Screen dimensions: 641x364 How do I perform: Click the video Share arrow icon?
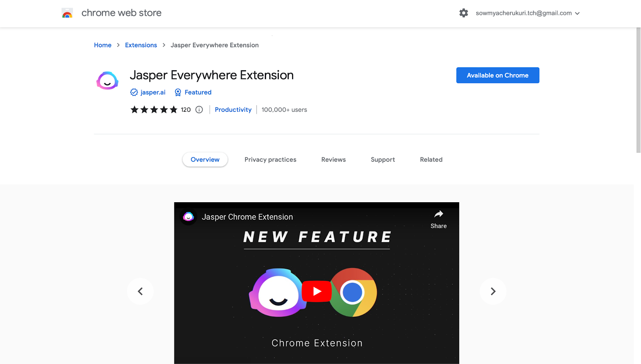(x=439, y=214)
